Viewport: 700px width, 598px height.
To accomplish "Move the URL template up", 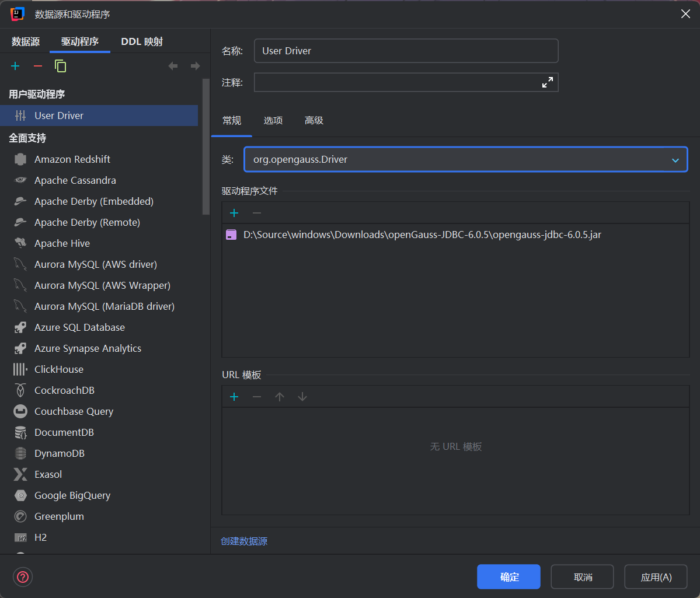I will pos(280,397).
